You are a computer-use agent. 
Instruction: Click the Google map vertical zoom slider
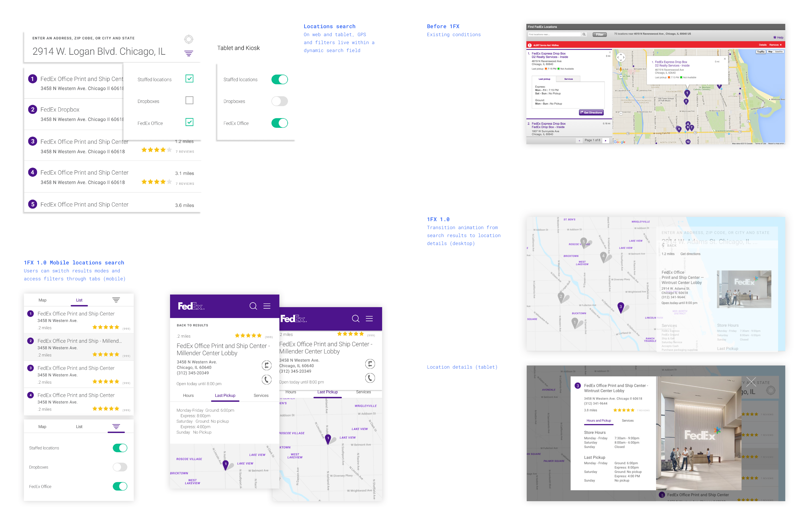(621, 99)
